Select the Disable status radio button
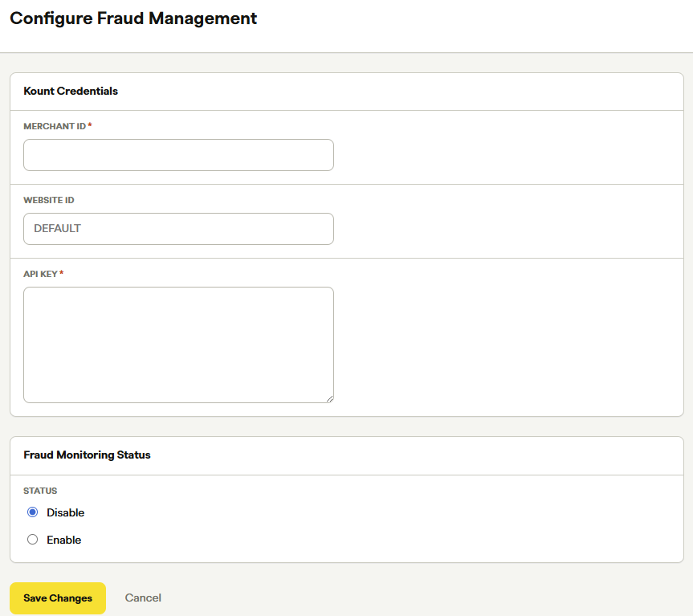 tap(32, 512)
